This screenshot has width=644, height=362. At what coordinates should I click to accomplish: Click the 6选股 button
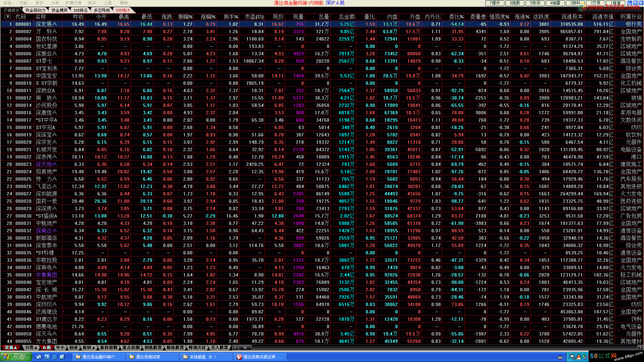(515, 3)
